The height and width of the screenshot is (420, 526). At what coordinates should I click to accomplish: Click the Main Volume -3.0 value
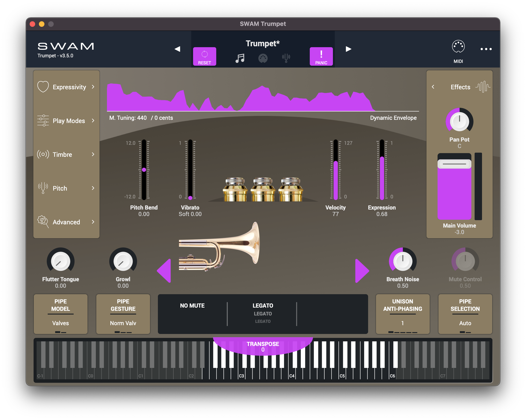tap(459, 232)
